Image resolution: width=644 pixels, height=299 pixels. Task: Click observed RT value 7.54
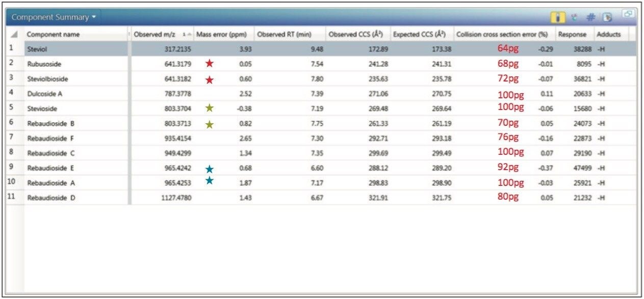[317, 65]
